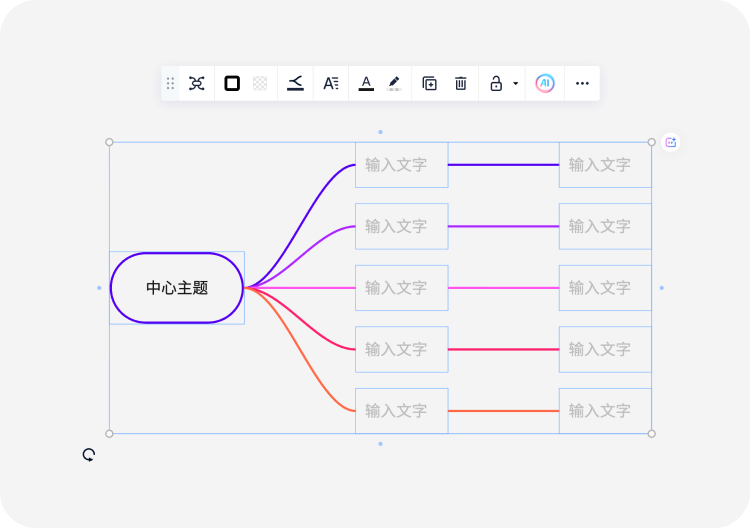Click the top-right selection corner handle
Viewport: 750px width, 528px height.
point(651,142)
